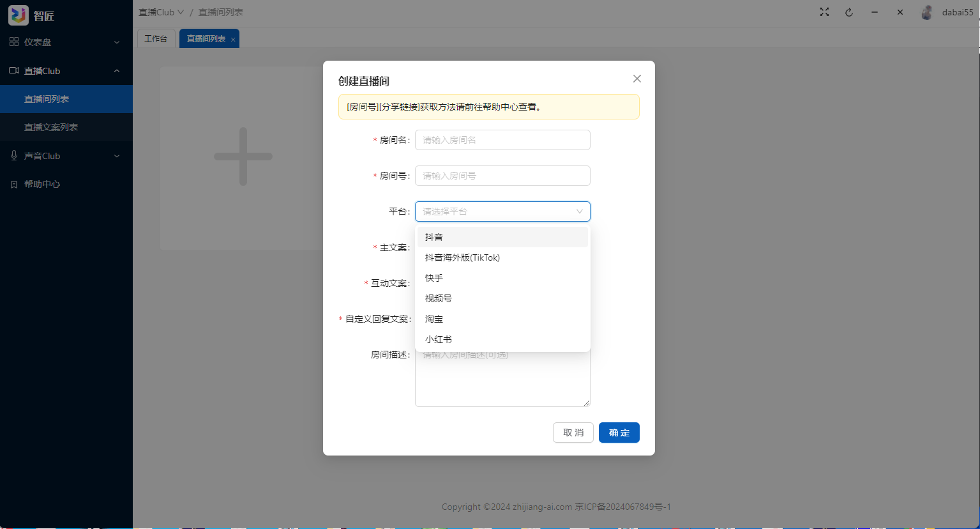The width and height of the screenshot is (980, 529).
Task: Close the 创建直播间 dialog with X icon
Action: pos(637,79)
